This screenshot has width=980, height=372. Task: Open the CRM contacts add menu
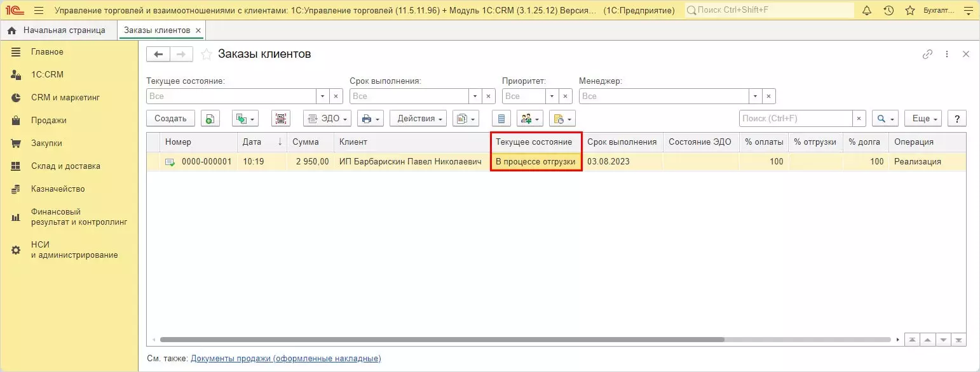530,119
